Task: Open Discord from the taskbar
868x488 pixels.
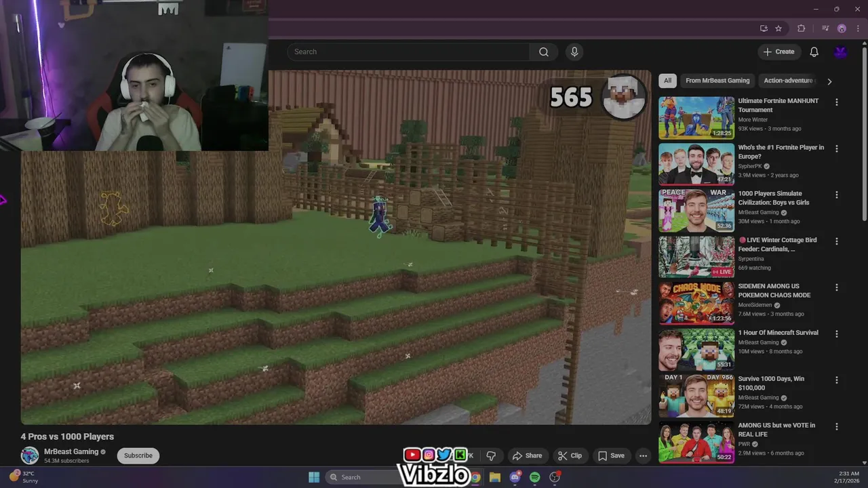Action: (x=515, y=477)
